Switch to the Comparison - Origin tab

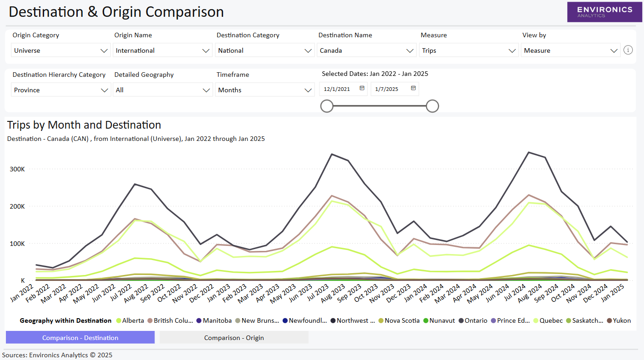click(234, 337)
